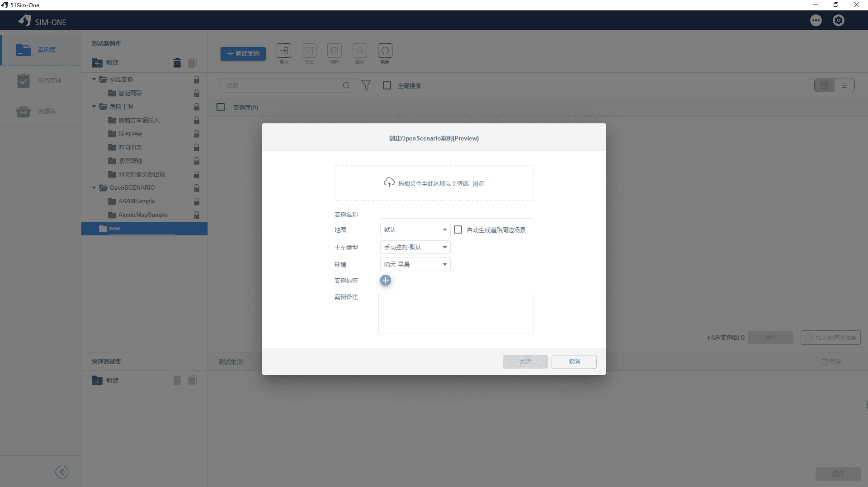Click the 创建 button in dialog
The image size is (868, 487).
coord(525,361)
